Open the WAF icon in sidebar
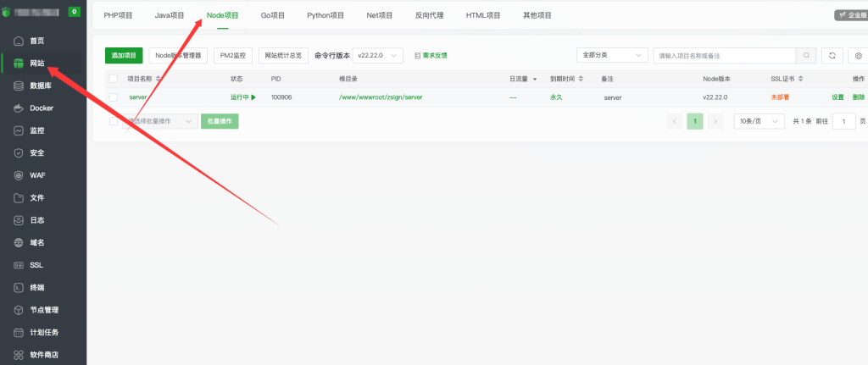This screenshot has height=365, width=868. [x=19, y=175]
